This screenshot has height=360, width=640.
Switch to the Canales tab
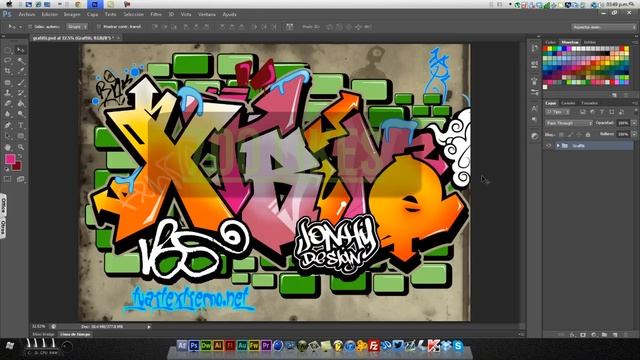tap(568, 103)
